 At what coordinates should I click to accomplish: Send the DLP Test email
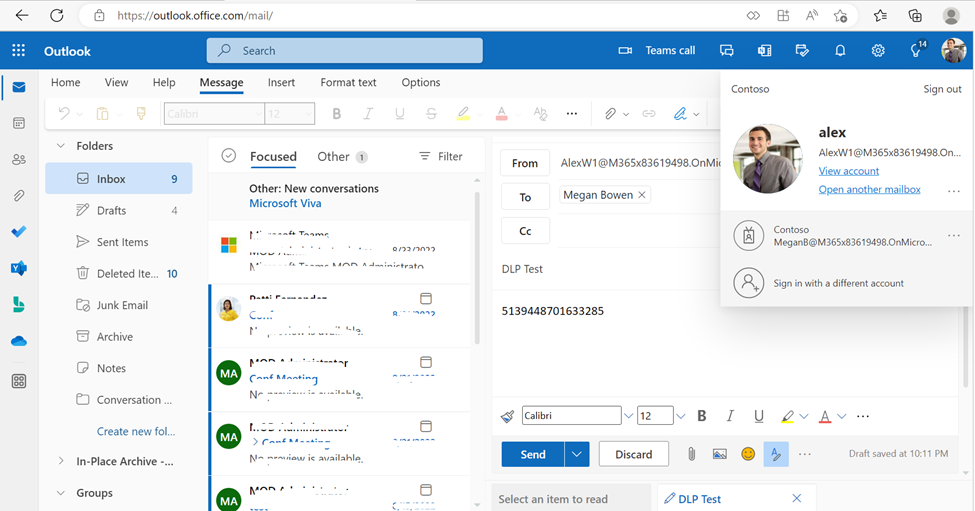[533, 454]
